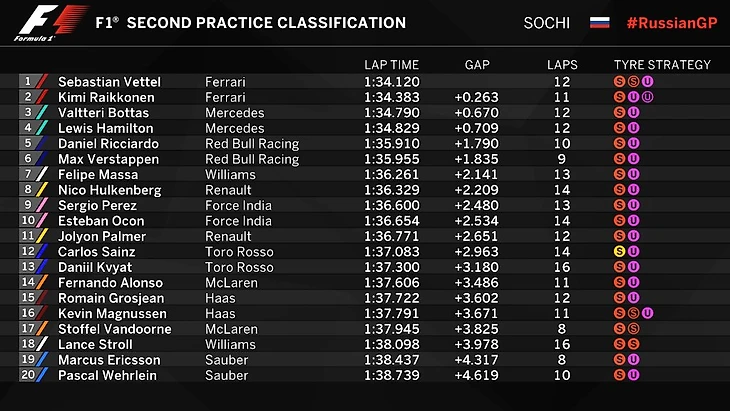Screen dimensions: 730x411
Task: Click the second tyre icon in Vandoorne's row
Action: click(x=633, y=329)
